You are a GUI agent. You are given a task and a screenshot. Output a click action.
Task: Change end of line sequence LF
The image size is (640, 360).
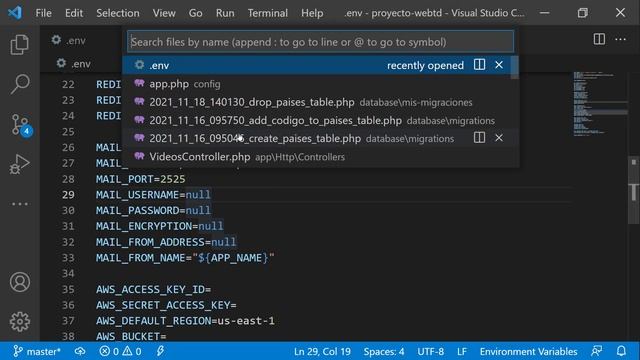pyautogui.click(x=462, y=351)
